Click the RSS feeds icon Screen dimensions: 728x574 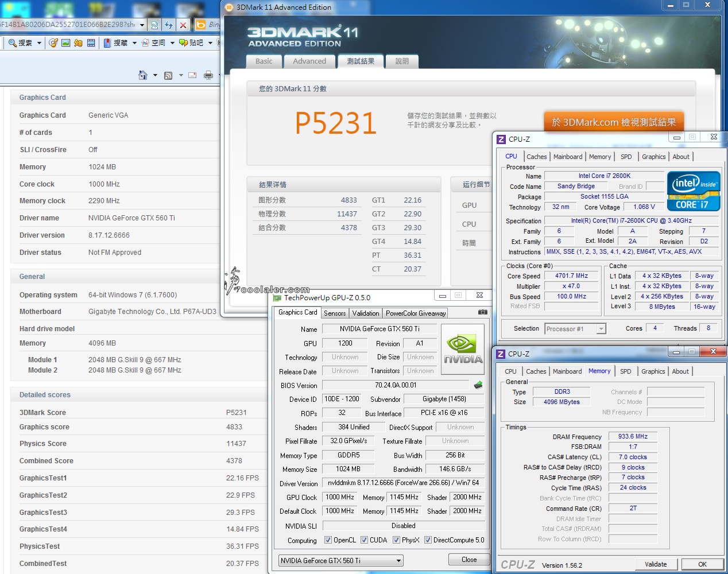point(168,75)
